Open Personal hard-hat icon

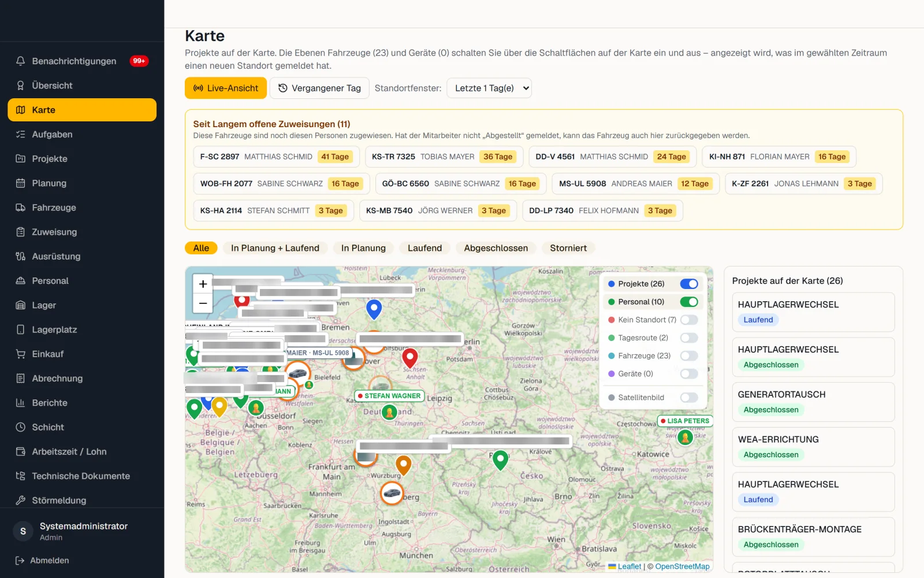[x=21, y=281]
